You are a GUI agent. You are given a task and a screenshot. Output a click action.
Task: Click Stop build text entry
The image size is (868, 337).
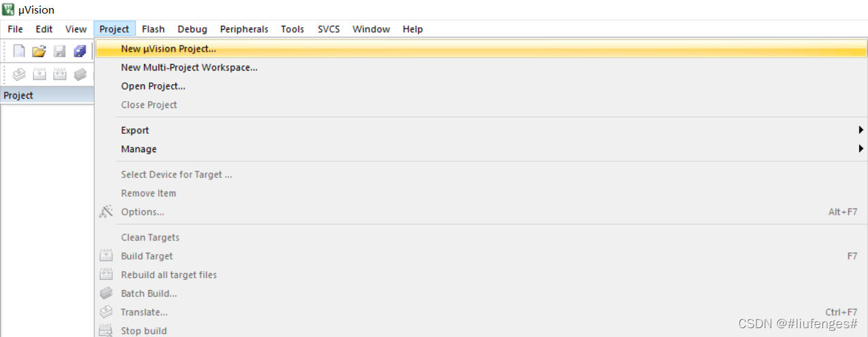coord(144,331)
